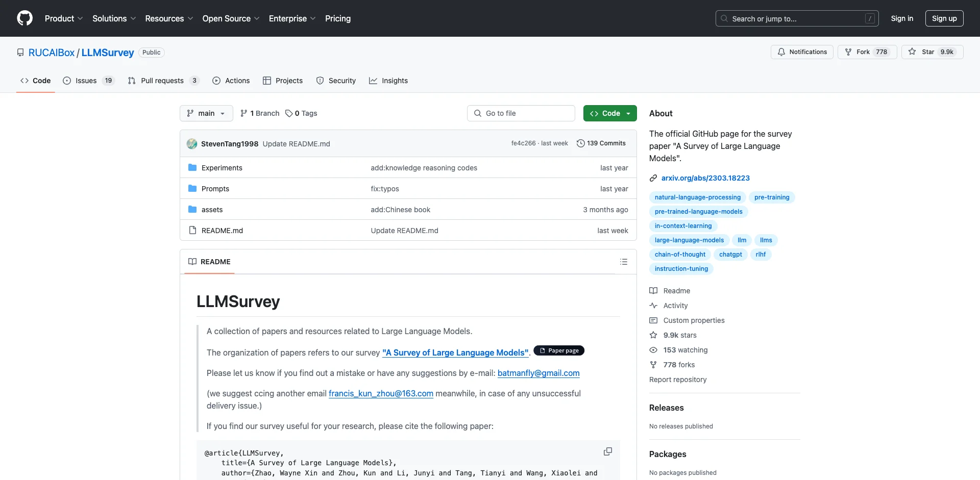Open the GitHub home logo
This screenshot has width=980, height=480.
24,18
